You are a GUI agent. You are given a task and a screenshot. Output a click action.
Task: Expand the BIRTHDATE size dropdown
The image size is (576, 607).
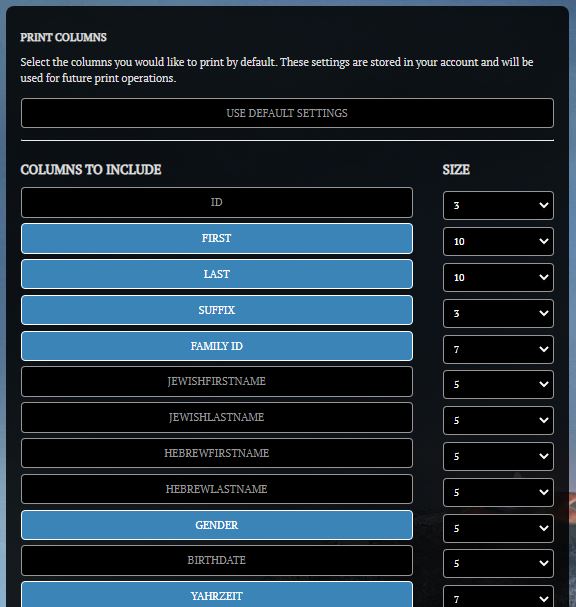coord(498,564)
